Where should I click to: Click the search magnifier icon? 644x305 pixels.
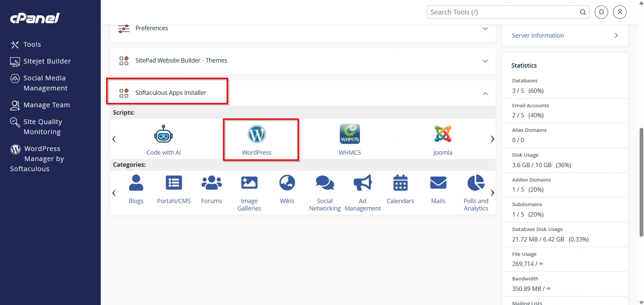click(x=583, y=12)
